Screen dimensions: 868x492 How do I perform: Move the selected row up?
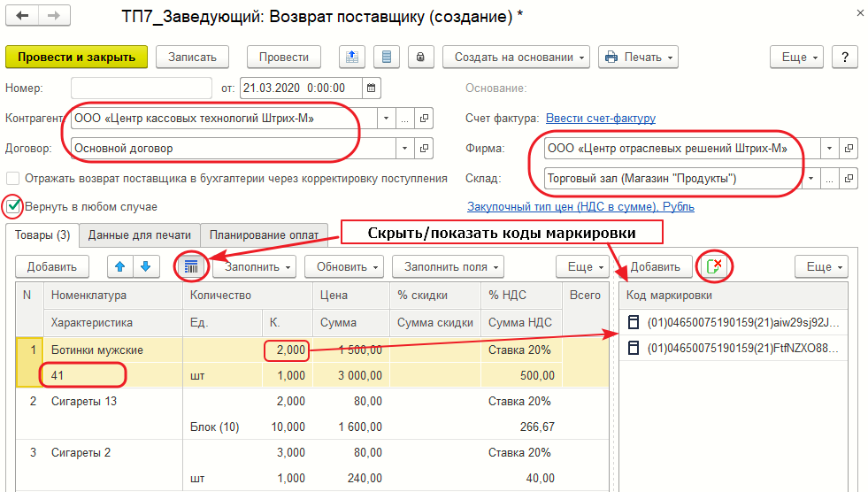pos(120,266)
